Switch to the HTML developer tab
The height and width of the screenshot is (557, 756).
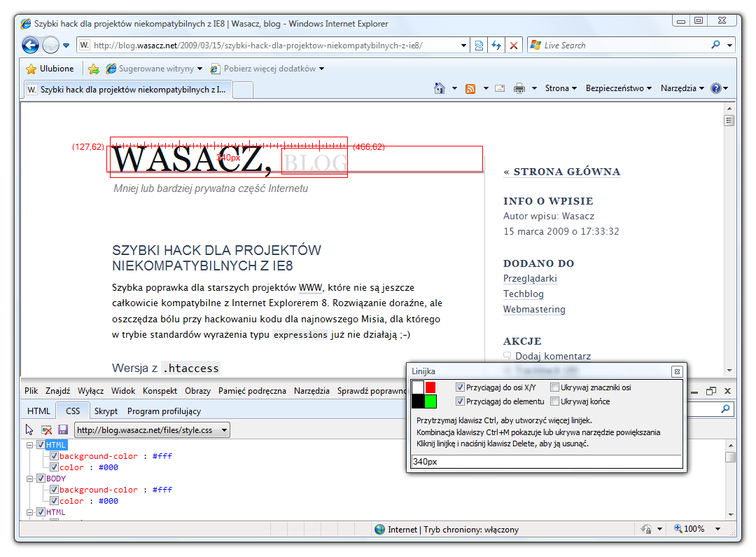pyautogui.click(x=39, y=411)
